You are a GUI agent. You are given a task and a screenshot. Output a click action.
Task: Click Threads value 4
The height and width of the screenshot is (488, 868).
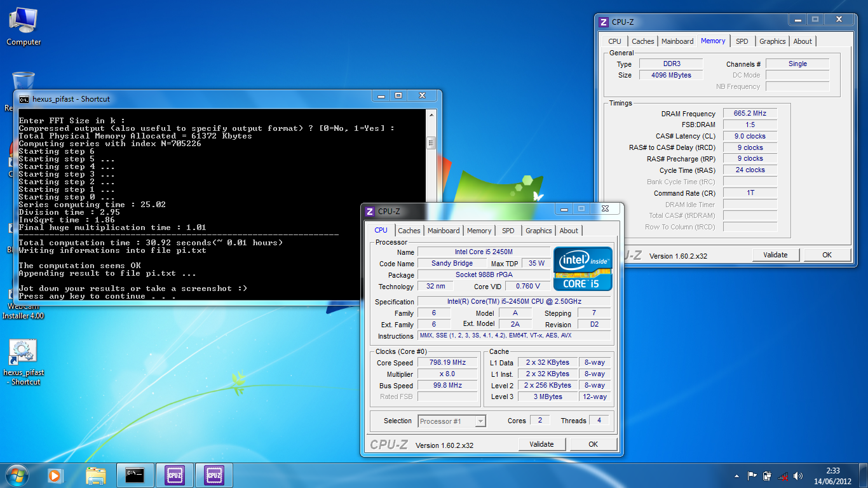coord(599,421)
